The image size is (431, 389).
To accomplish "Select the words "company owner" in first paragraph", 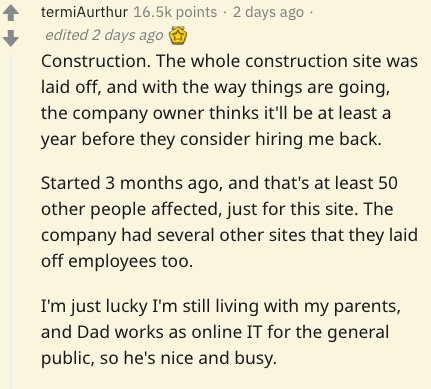I will tap(139, 114).
